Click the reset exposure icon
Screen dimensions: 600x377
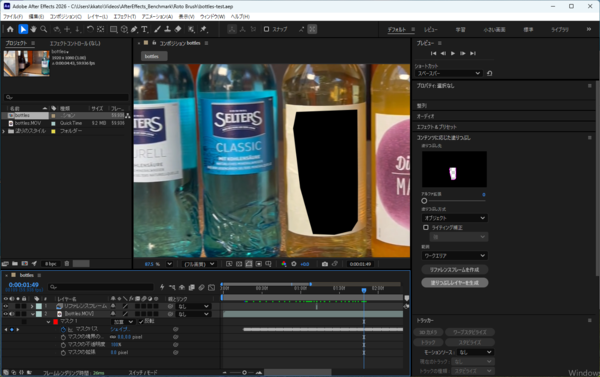pos(294,264)
